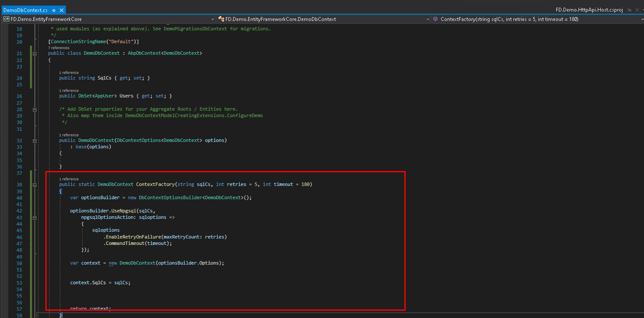Collapse the npgsqlOptionsAction lambda outline
This screenshot has width=644, height=318.
click(x=35, y=218)
